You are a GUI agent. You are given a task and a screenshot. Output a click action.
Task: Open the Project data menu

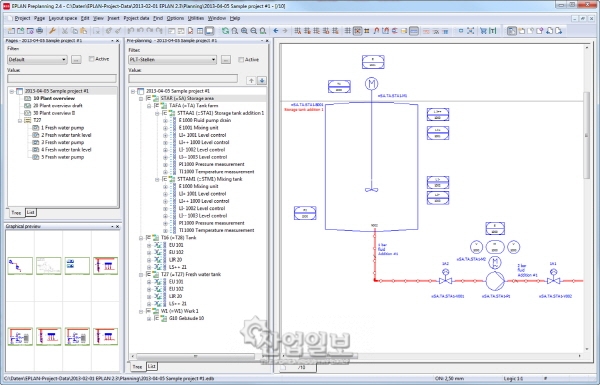click(x=136, y=18)
